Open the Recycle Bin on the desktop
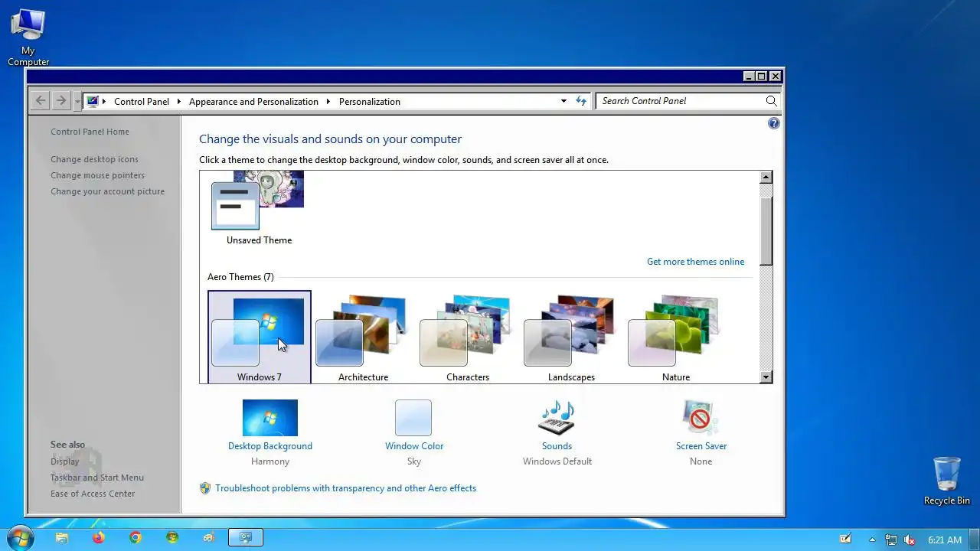The height and width of the screenshot is (551, 980). (947, 481)
